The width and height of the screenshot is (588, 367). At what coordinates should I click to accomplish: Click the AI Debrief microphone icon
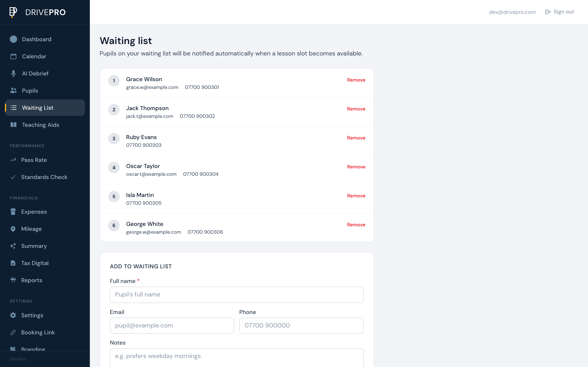(13, 73)
